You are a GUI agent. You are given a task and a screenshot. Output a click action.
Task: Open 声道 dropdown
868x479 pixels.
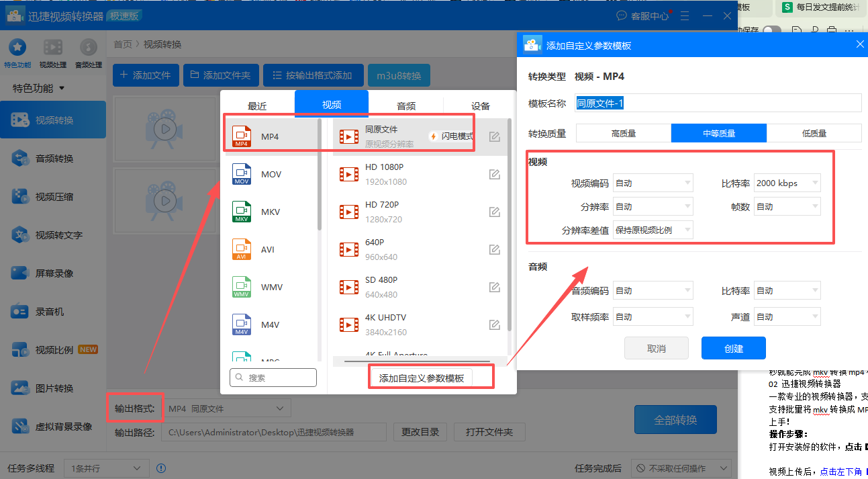(x=787, y=316)
